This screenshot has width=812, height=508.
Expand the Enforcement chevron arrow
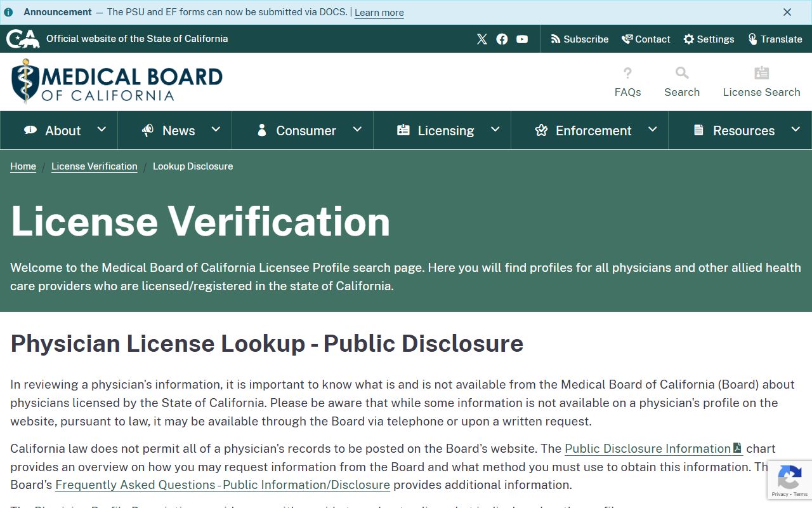(652, 130)
